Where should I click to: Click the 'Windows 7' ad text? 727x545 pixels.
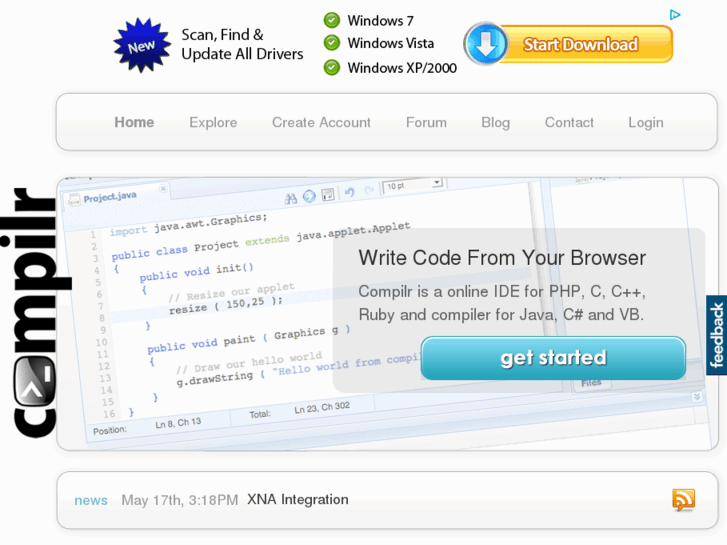click(380, 21)
